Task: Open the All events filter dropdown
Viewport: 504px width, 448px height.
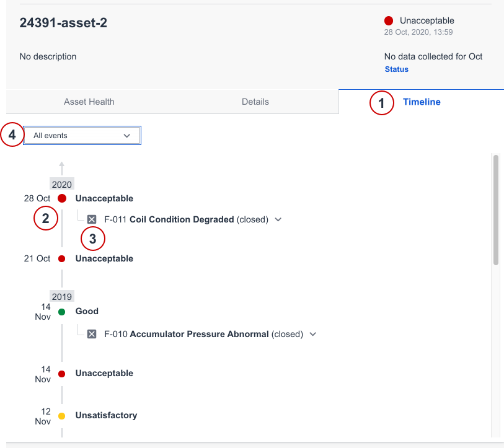Action: [x=82, y=135]
